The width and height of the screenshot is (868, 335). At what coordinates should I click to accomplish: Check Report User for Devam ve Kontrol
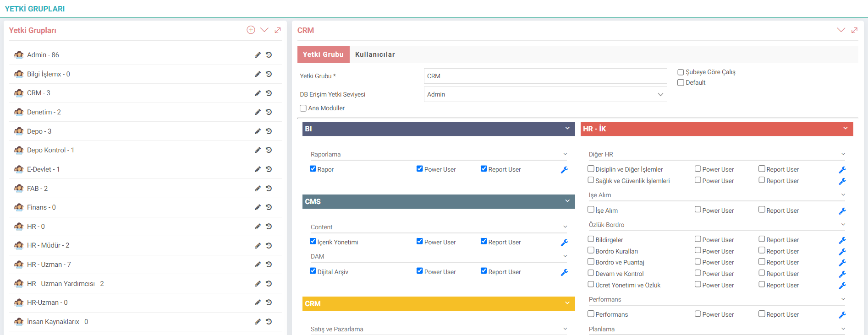(x=762, y=273)
